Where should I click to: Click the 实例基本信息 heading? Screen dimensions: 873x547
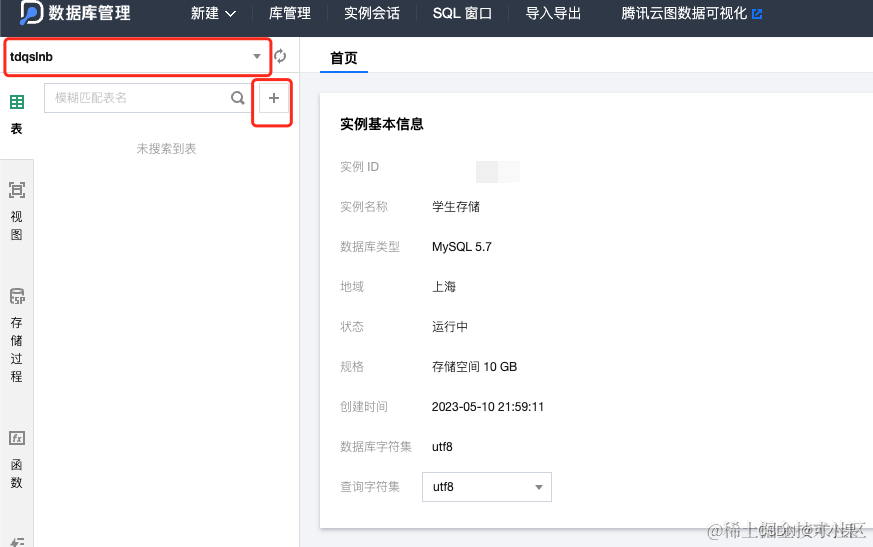382,124
